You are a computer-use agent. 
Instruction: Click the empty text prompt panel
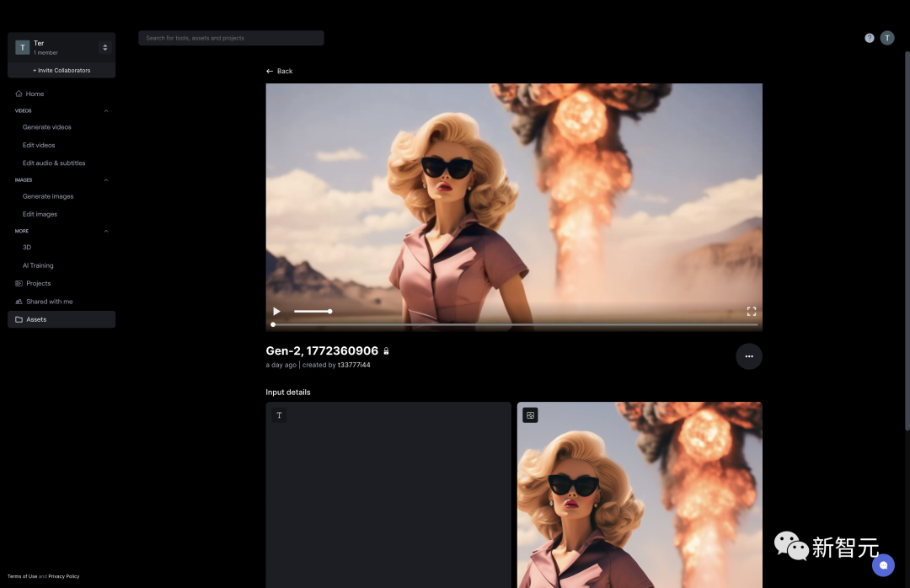click(388, 494)
